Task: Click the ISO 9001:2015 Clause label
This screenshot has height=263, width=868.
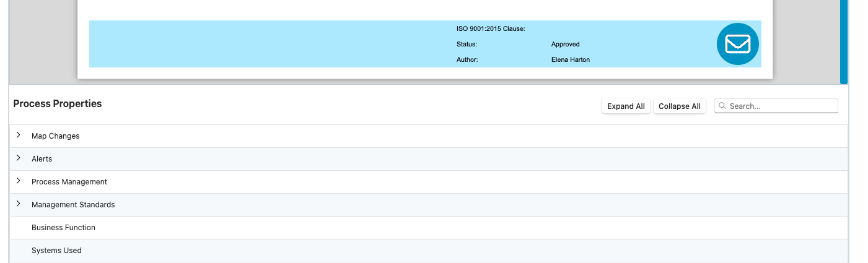Action: coord(491,29)
